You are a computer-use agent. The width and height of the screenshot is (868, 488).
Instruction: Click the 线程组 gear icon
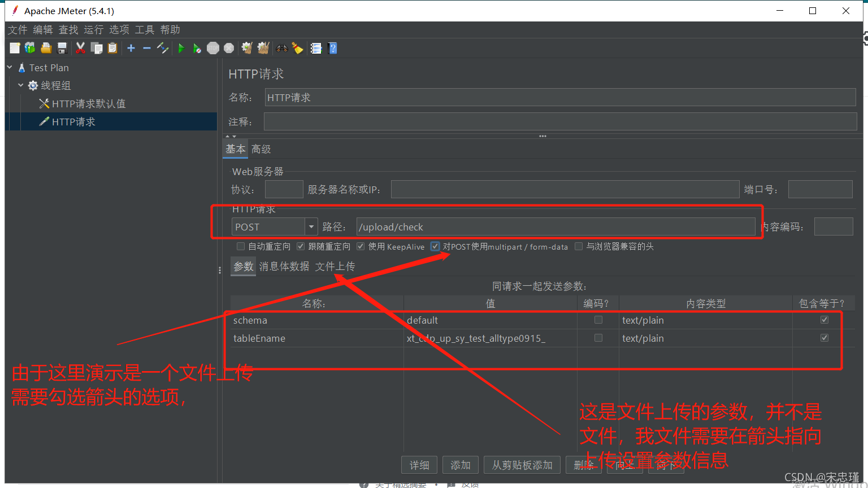tap(33, 85)
